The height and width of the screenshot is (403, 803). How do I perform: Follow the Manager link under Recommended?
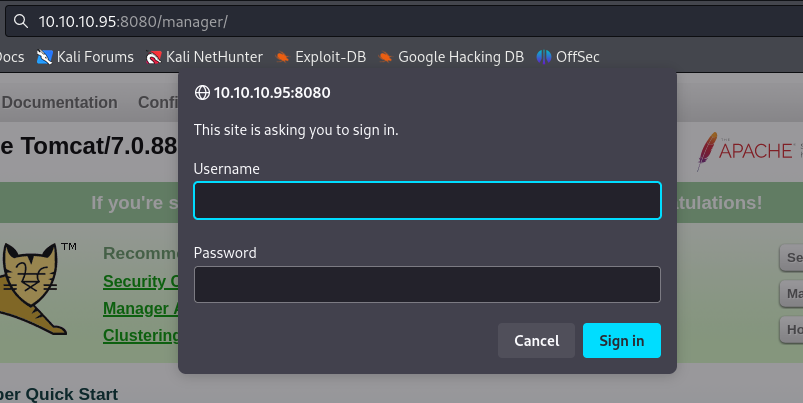coord(140,308)
